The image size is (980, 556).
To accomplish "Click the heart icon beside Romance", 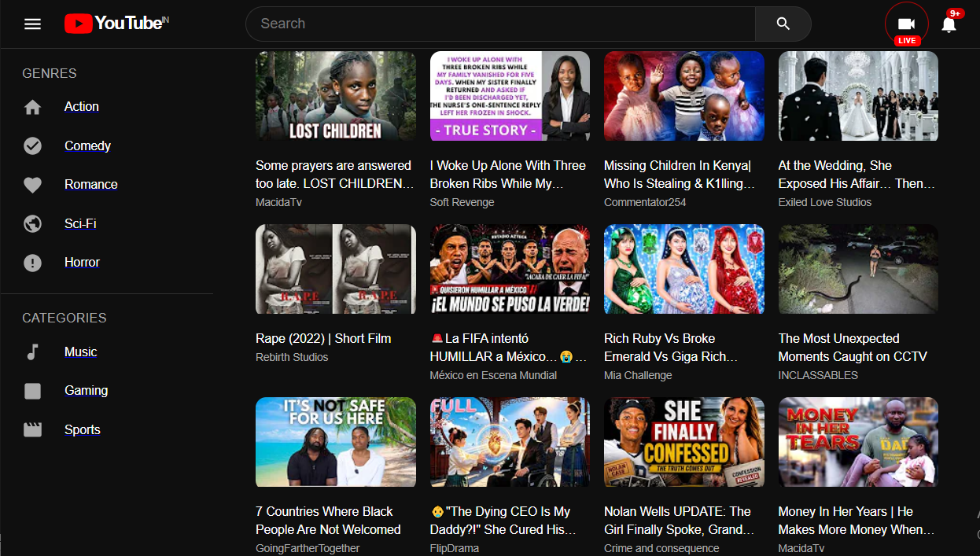I will click(32, 185).
